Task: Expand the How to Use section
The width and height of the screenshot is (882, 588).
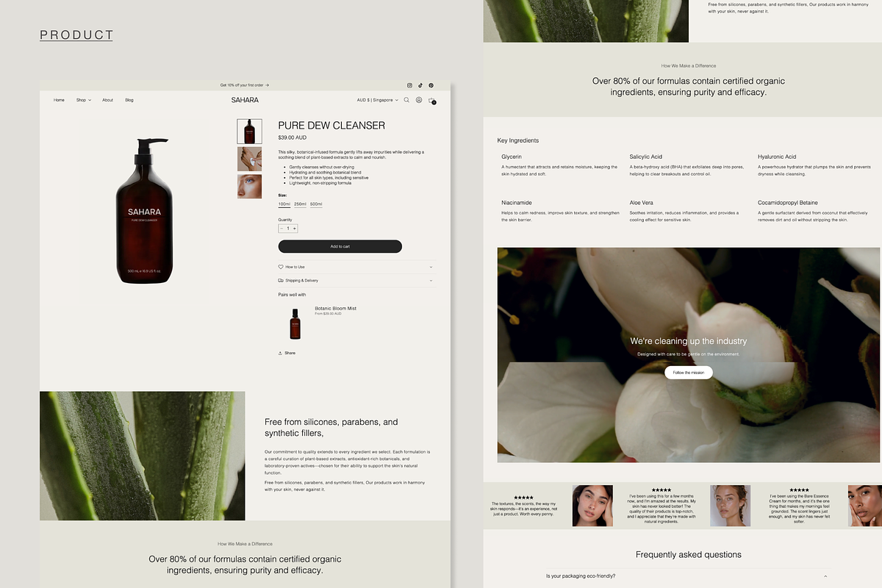Action: pos(356,267)
